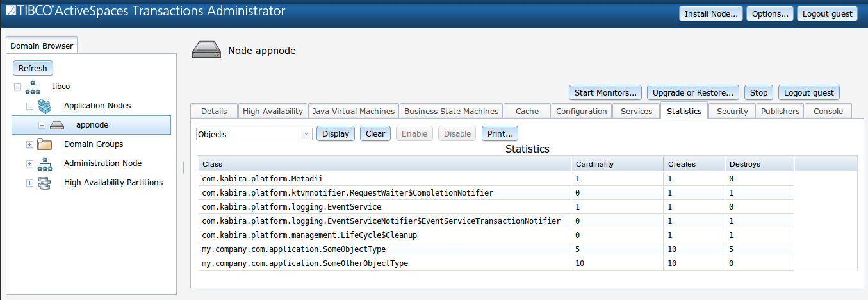Click the Disable statistics button
The width and height of the screenshot is (868, 300).
click(x=457, y=133)
